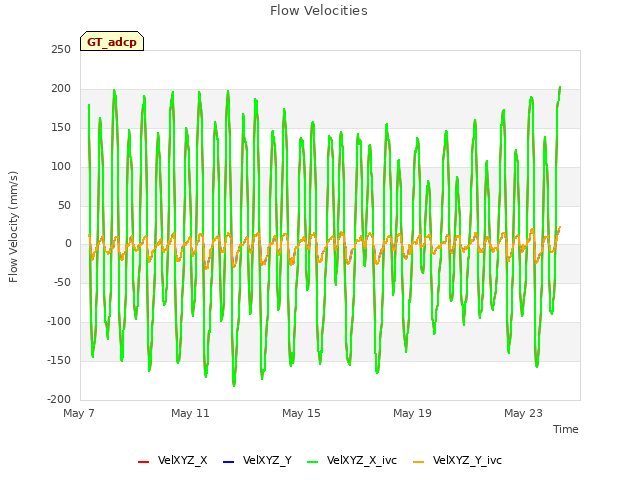Image resolution: width=640 pixels, height=480 pixels.
Task: Select the May 11 x-axis tick label
Action: click(x=190, y=413)
